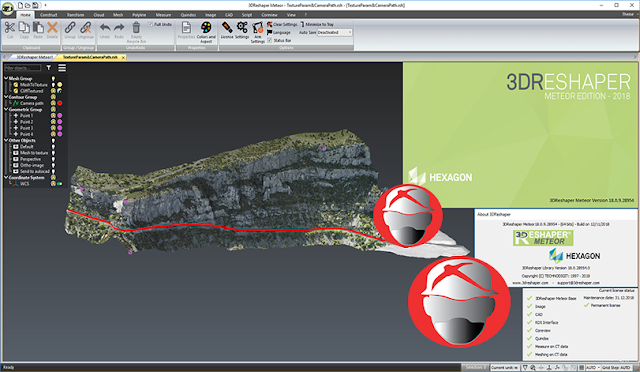640x372 pixels.
Task: Click the Undo arrow icon
Action: (105, 28)
